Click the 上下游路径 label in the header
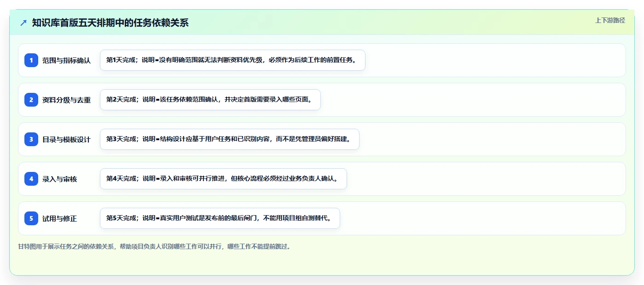This screenshot has width=644, height=285. [x=610, y=20]
